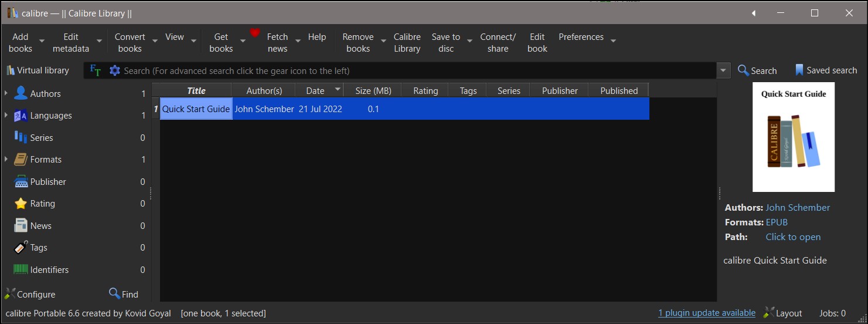The width and height of the screenshot is (868, 324).
Task: Select the Identifiers barcode icon
Action: coord(21,269)
